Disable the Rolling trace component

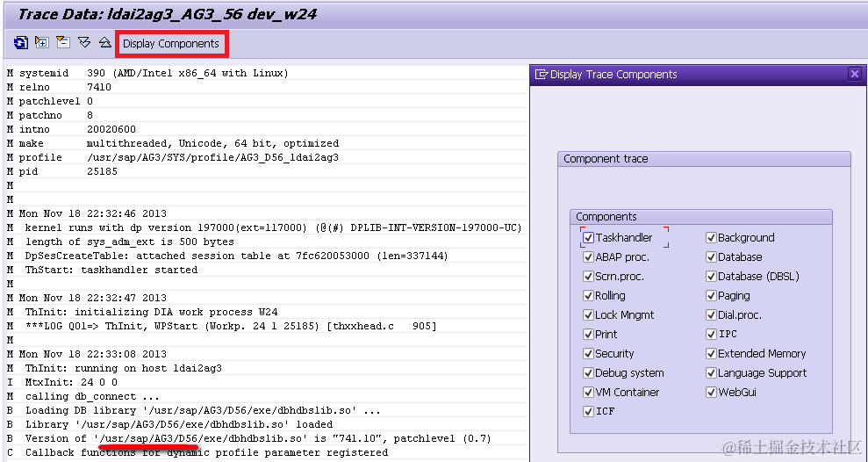click(x=588, y=296)
